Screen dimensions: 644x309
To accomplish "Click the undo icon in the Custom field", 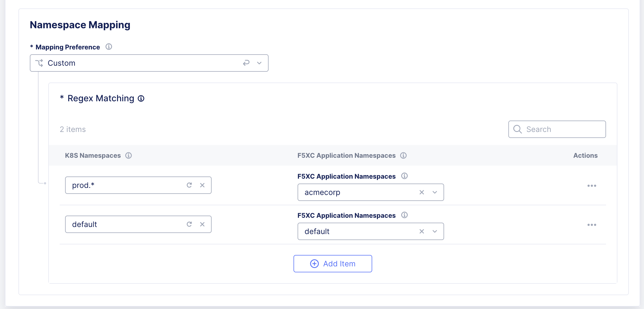I will click(246, 63).
